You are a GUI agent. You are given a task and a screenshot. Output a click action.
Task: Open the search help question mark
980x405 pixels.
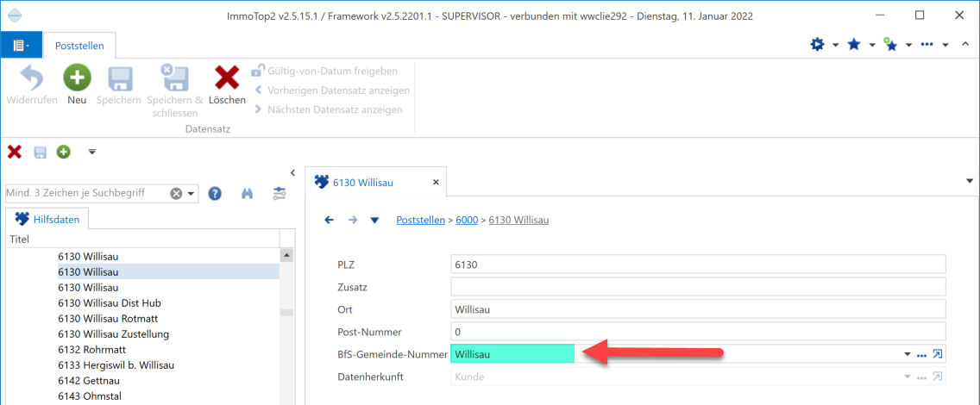(x=215, y=194)
